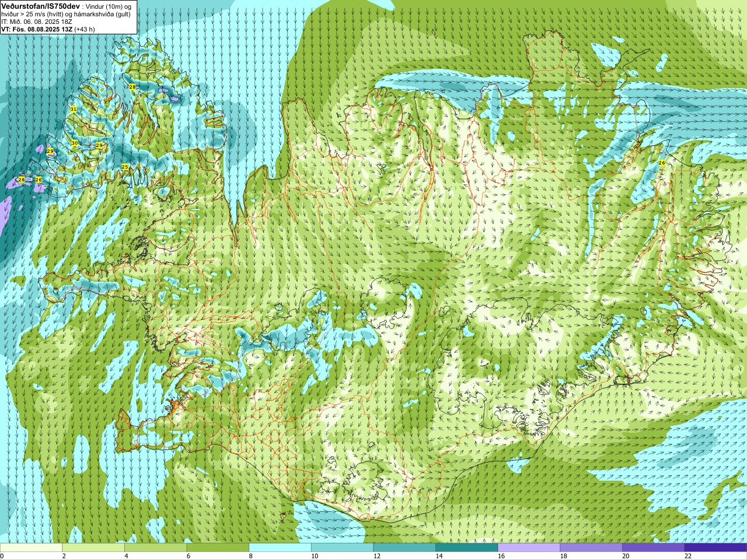Click the '16' tick on the wind scale
Screen dimensions: 747x560
(x=501, y=556)
